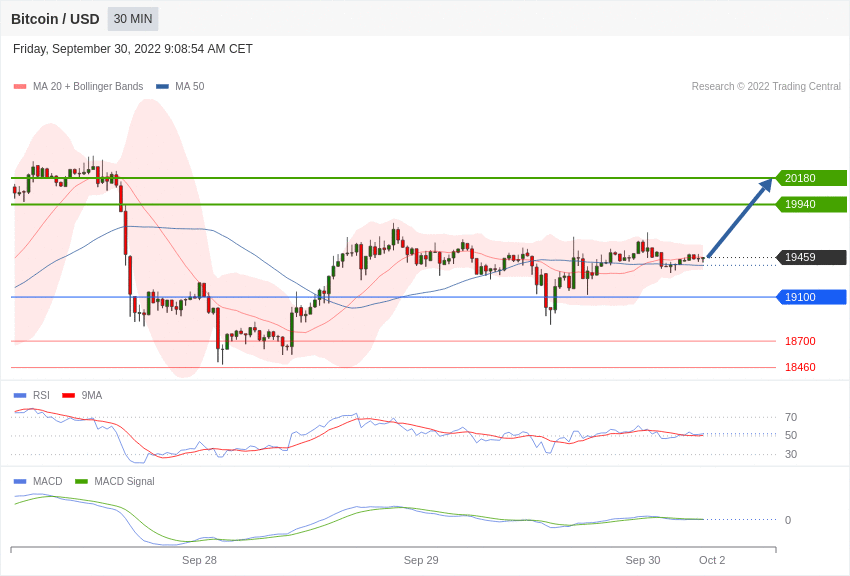The image size is (850, 576).
Task: Toggle the MA 50 legend entry
Action: (180, 86)
